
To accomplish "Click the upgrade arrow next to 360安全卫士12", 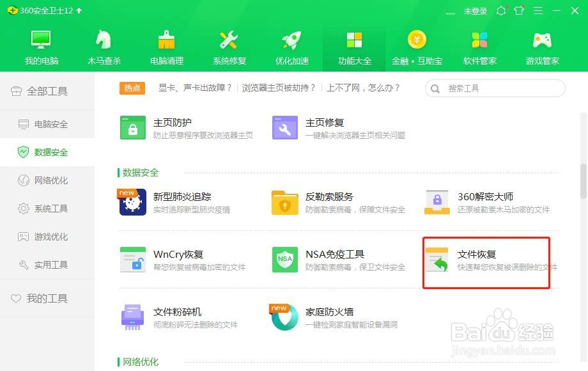I will pos(79,10).
